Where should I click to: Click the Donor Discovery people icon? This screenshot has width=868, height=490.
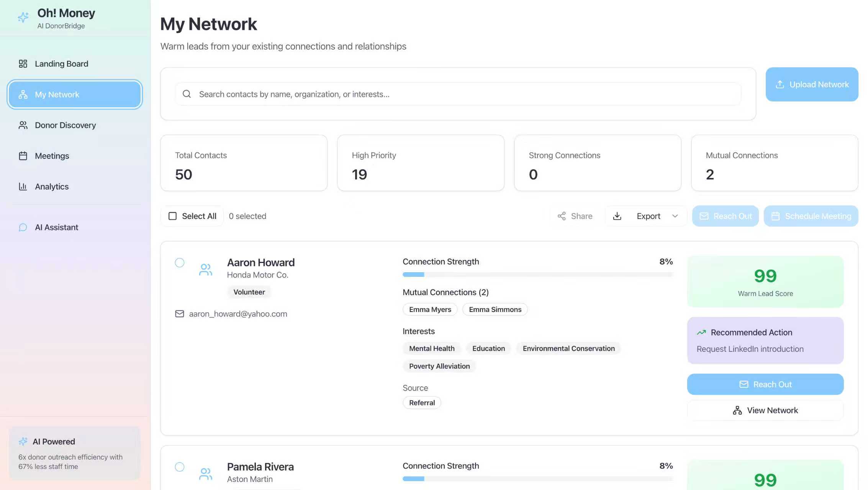click(23, 125)
